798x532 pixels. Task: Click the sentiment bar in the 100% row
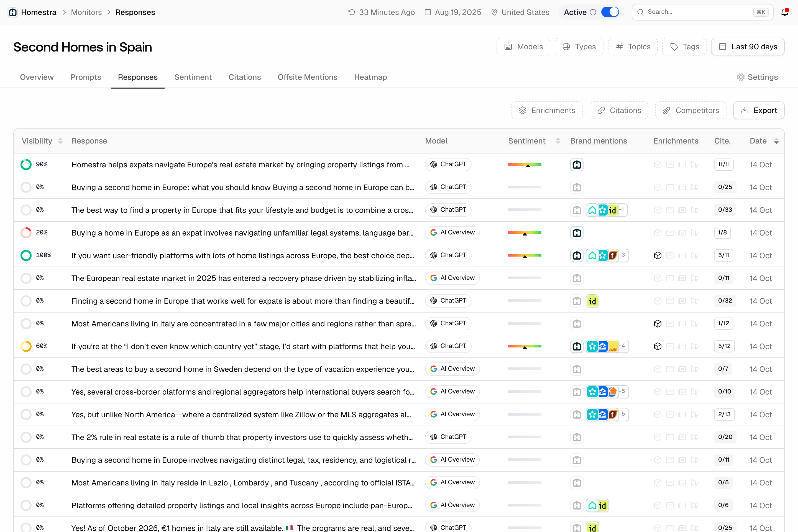click(x=525, y=255)
